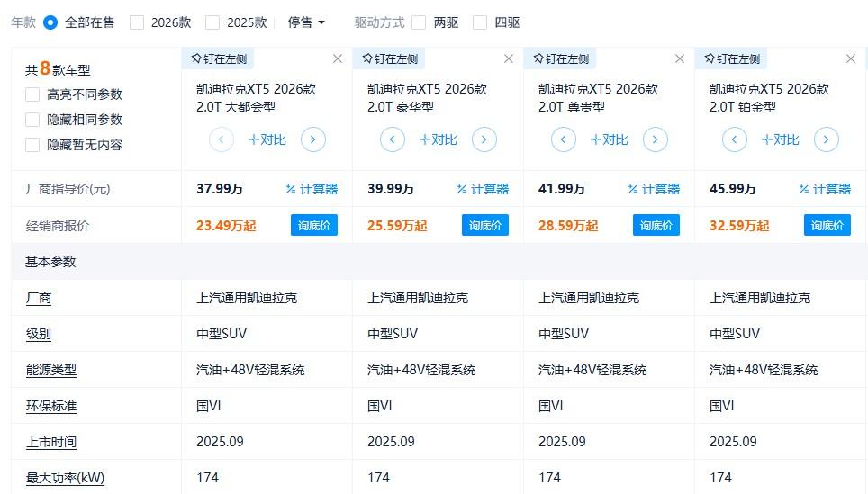Screen dimensions: 868x494
Task: Enable the 四驱 drive filter
Action: (480, 22)
